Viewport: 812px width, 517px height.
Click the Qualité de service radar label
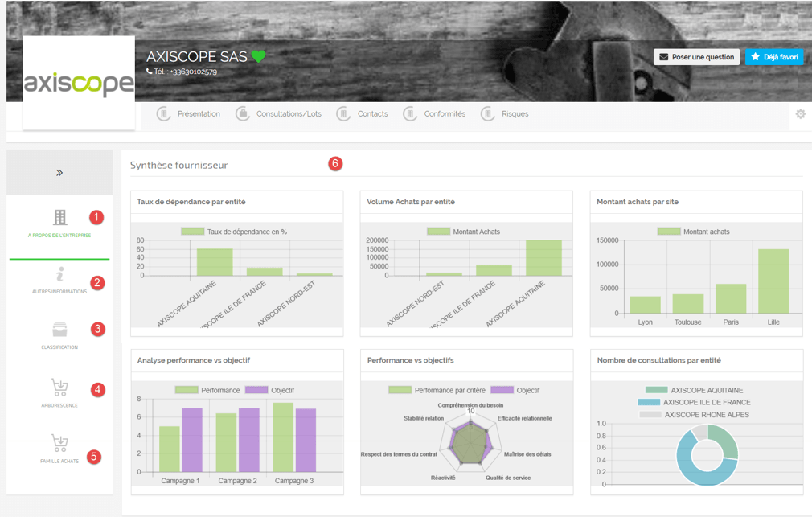coord(508,478)
